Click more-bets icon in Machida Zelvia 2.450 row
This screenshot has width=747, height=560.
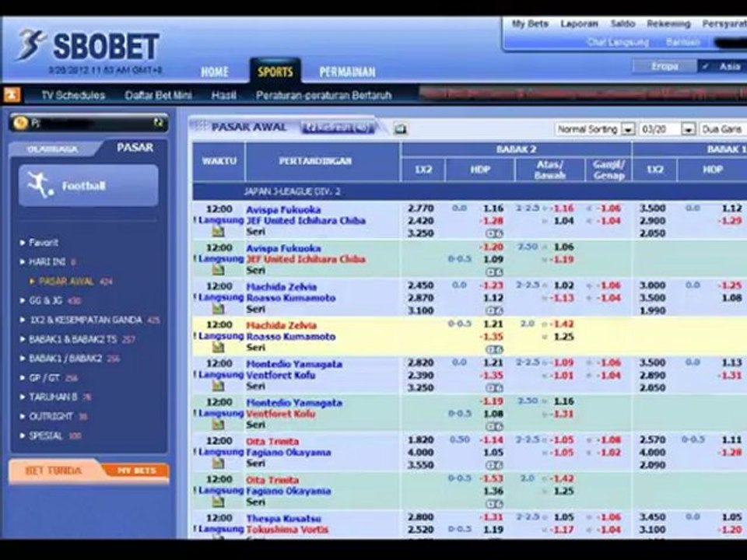pos(494,311)
